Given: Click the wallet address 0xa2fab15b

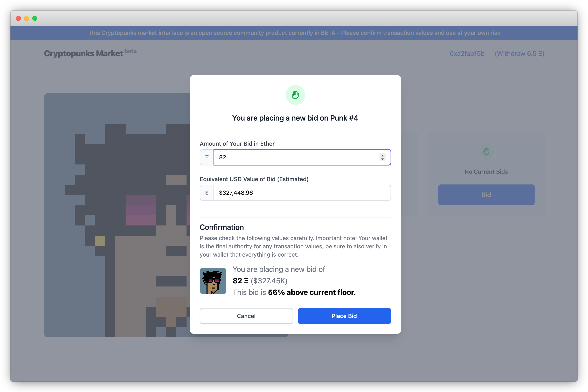Looking at the screenshot, I should point(467,53).
